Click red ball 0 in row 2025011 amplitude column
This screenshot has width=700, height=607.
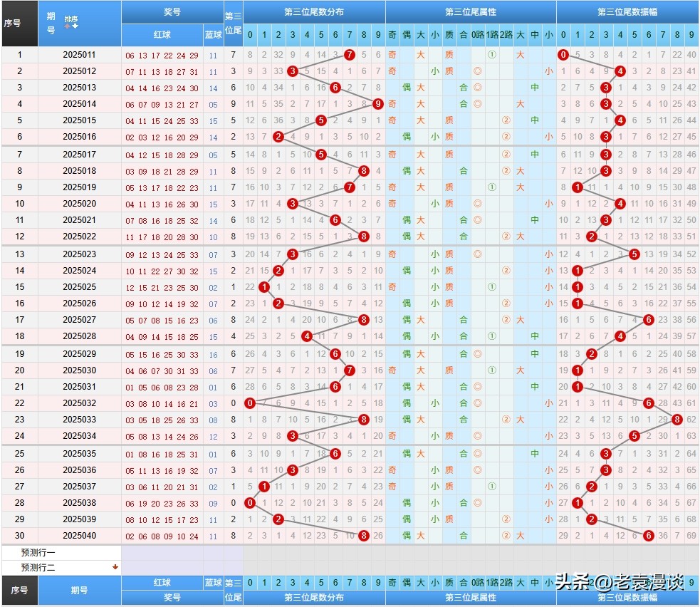(x=563, y=55)
